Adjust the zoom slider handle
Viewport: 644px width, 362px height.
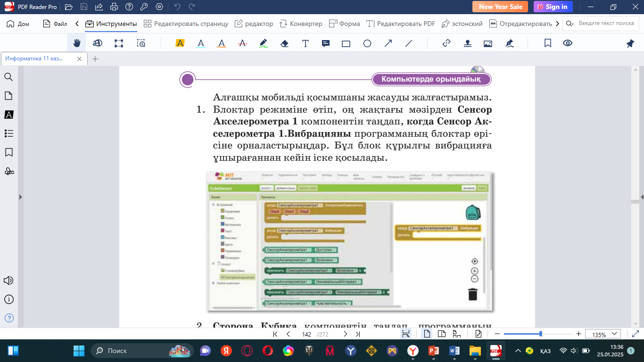[541, 334]
